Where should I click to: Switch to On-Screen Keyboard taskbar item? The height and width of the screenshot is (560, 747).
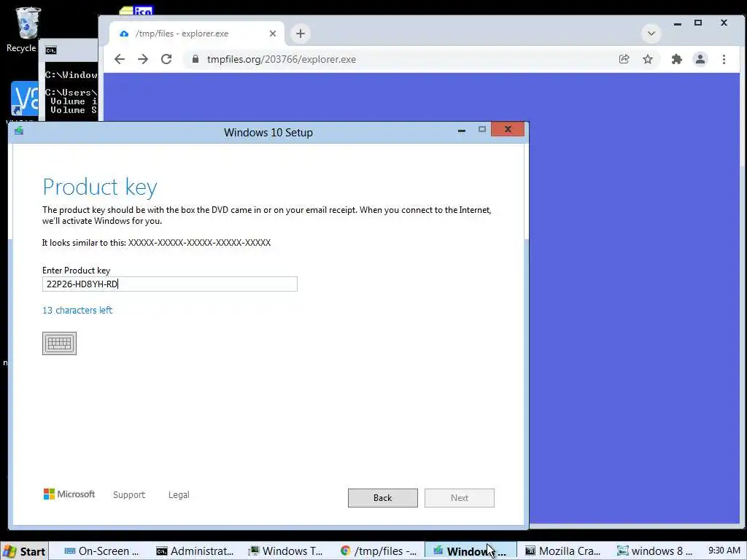point(102,551)
